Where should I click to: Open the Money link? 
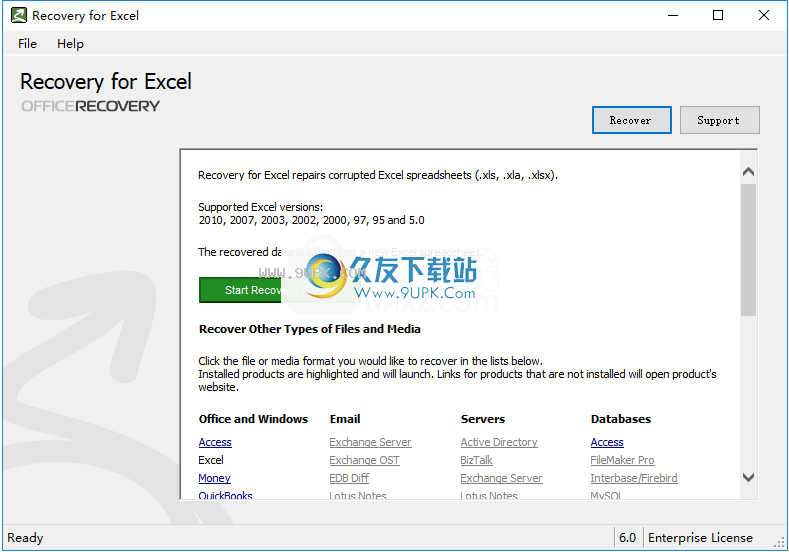(x=214, y=478)
